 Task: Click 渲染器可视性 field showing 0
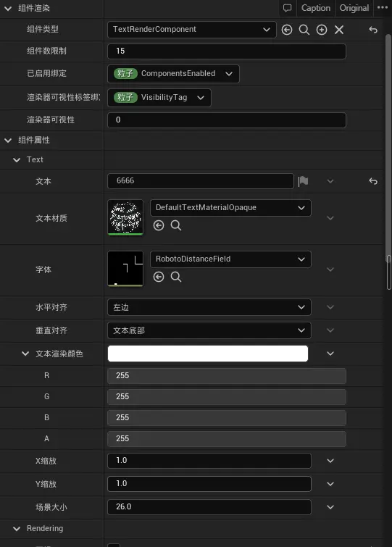coord(227,120)
